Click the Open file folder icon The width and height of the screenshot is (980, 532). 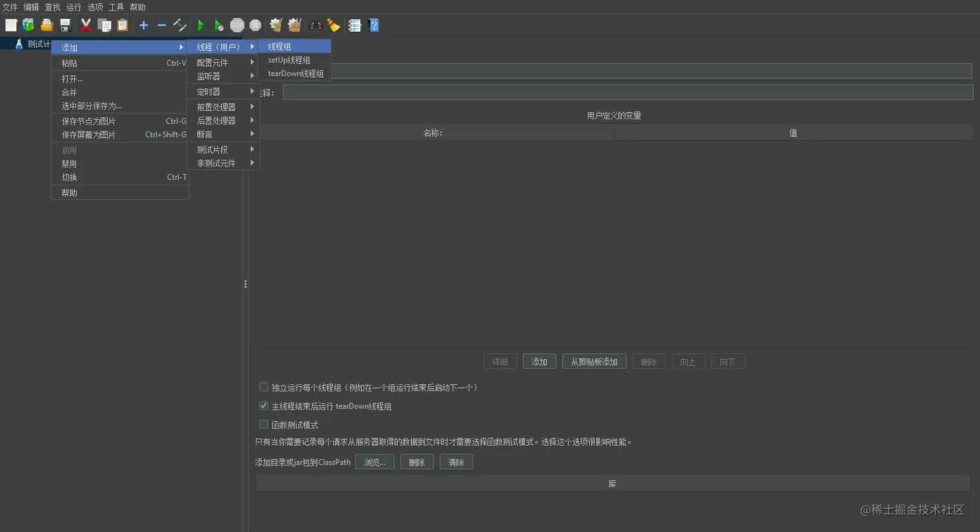(47, 25)
